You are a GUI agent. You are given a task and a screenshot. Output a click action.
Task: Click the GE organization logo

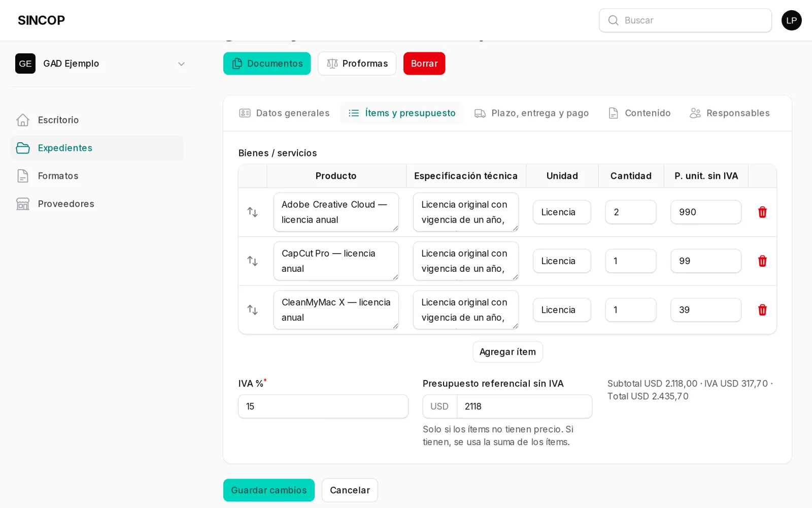(25, 63)
